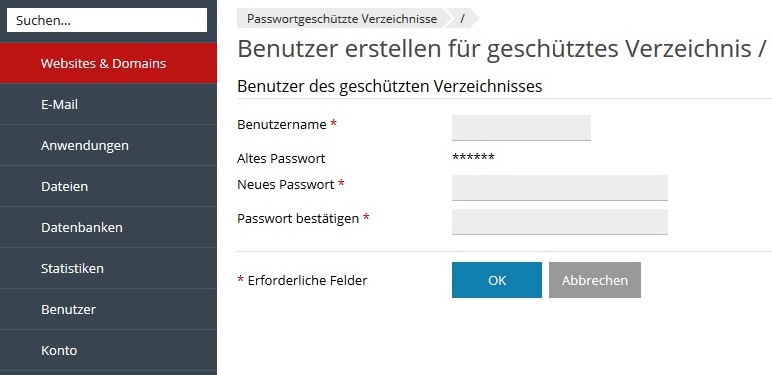Go to Konto in the sidebar
772x375 pixels.
[x=108, y=350]
